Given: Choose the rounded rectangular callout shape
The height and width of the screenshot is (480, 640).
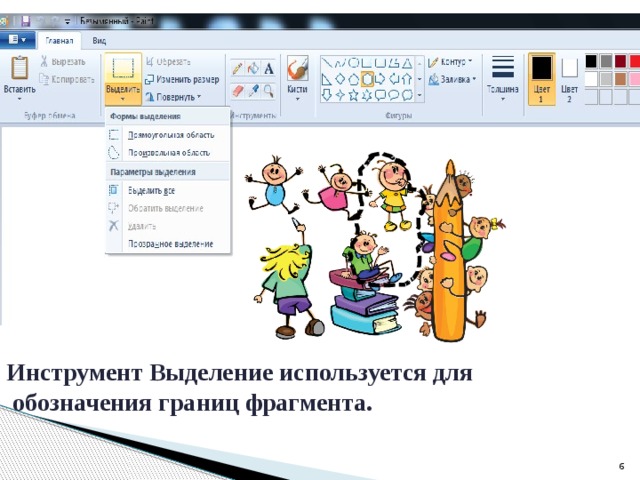Looking at the screenshot, I should tap(380, 95).
